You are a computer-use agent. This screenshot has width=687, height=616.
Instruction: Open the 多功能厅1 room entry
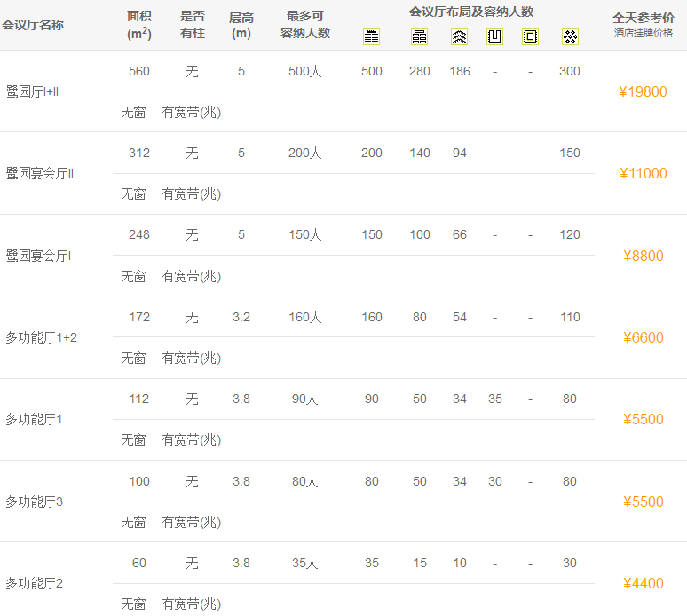coord(34,419)
